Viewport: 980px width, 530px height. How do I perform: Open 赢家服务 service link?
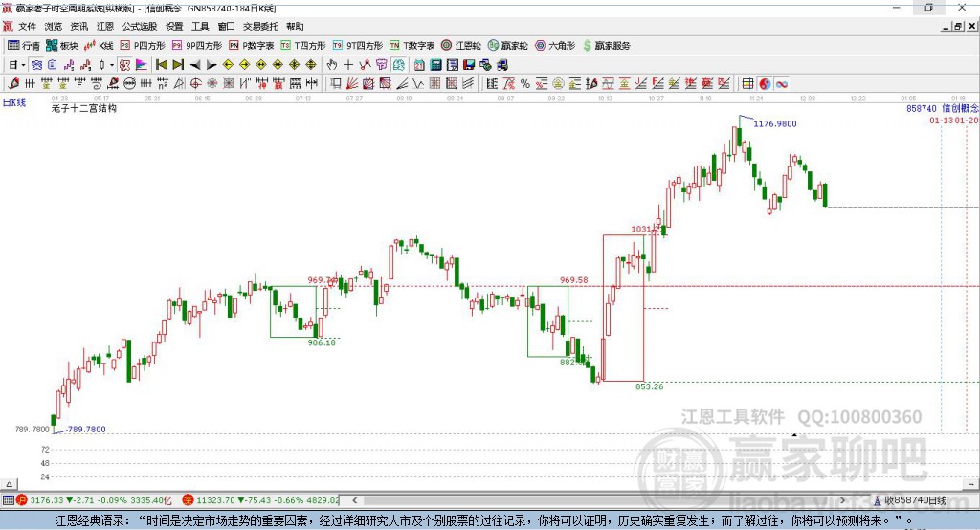(606, 46)
